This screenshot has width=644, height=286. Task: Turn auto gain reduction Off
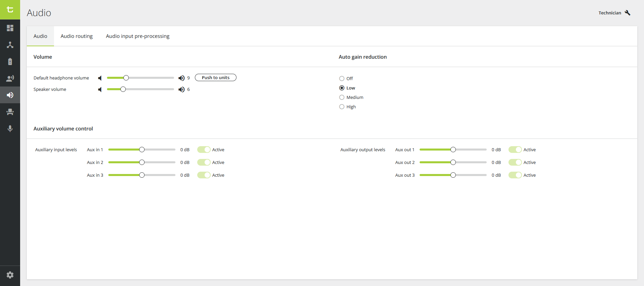[x=342, y=78]
